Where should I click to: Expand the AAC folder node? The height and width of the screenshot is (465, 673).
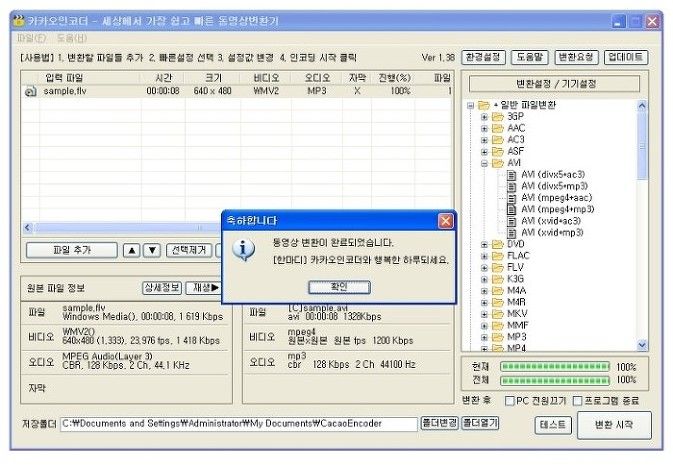coord(484,128)
